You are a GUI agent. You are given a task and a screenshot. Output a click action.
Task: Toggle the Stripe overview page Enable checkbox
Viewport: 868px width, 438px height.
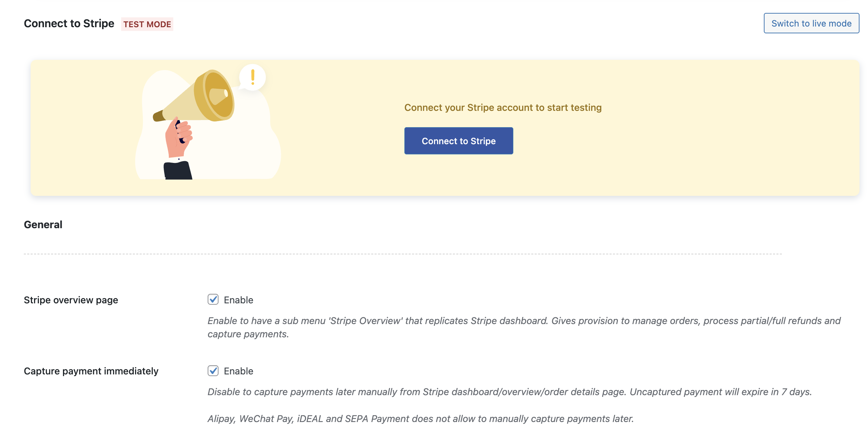(213, 300)
